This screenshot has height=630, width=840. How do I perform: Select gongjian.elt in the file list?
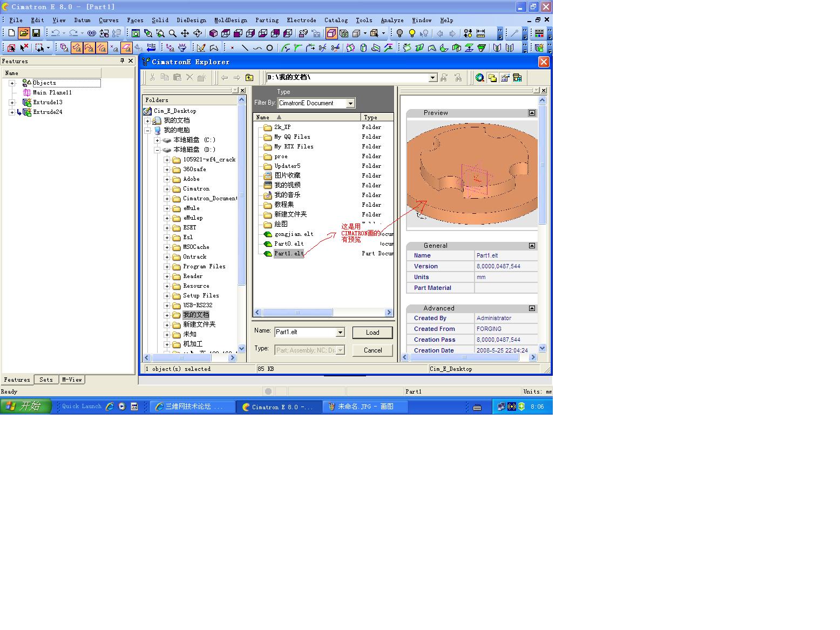tap(294, 234)
